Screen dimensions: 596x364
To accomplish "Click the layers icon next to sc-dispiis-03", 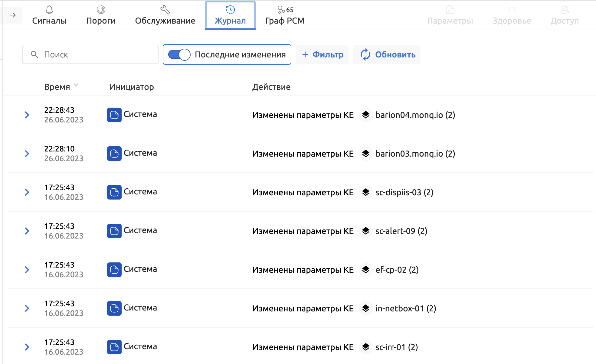I will (365, 192).
